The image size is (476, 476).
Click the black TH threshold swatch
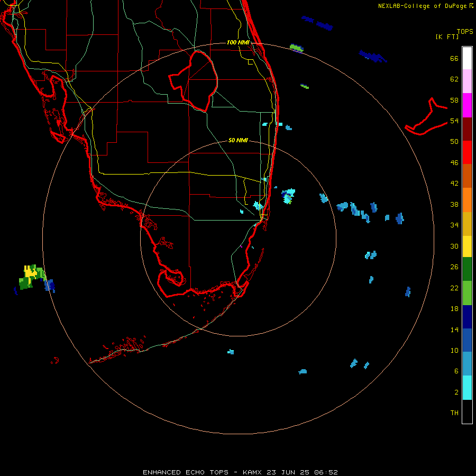point(467,411)
